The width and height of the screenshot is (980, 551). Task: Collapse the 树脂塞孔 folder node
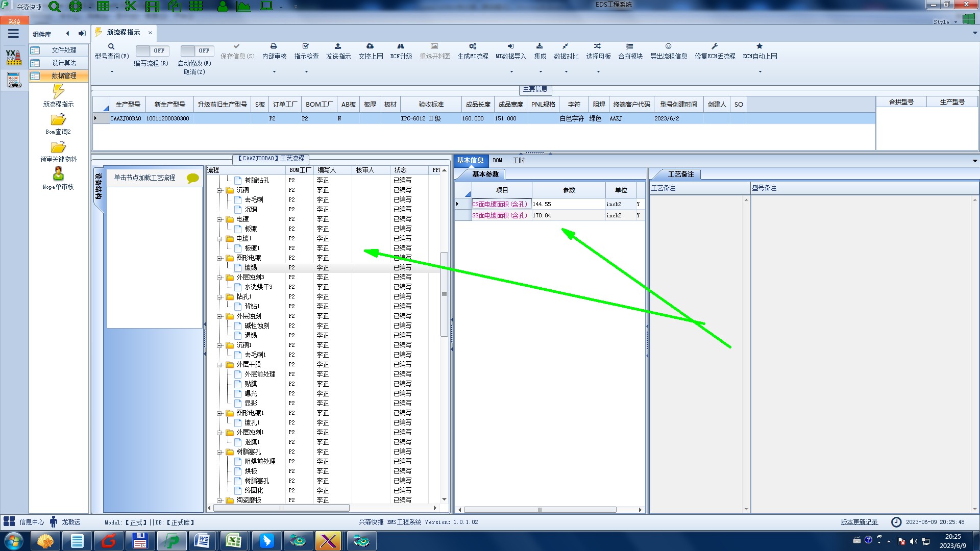(x=219, y=452)
